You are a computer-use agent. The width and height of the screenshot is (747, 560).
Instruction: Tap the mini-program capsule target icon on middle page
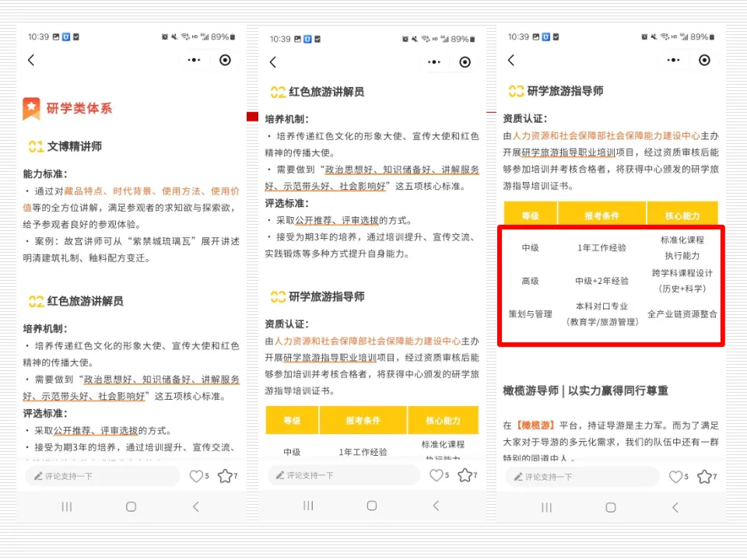(x=465, y=61)
